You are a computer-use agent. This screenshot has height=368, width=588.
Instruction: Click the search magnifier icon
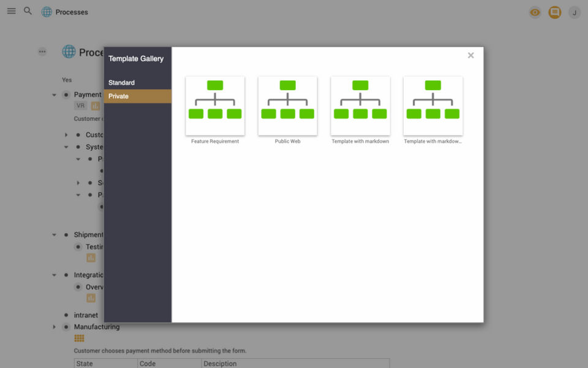(28, 11)
